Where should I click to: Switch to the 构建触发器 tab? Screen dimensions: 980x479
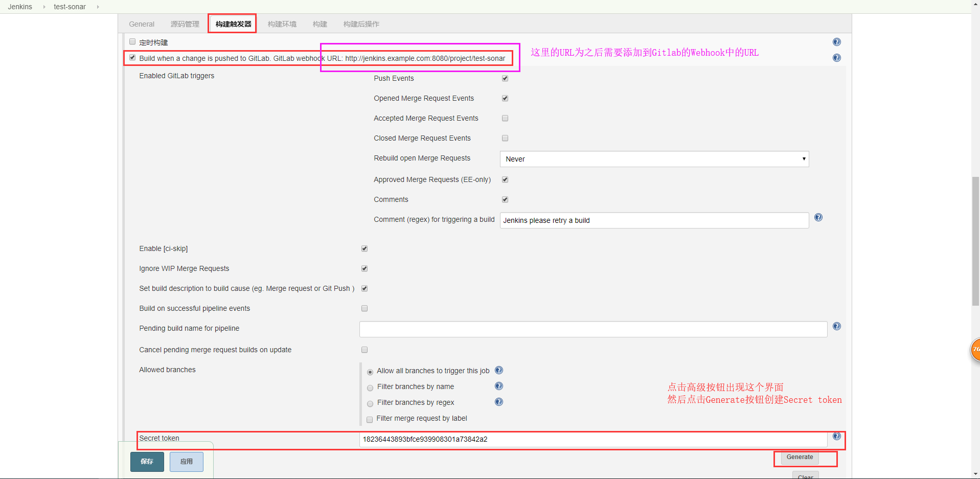click(x=233, y=24)
